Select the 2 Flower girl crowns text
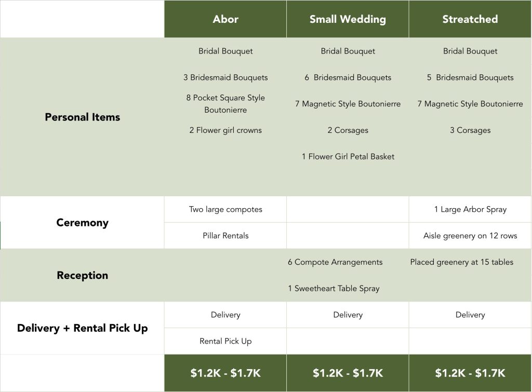The height and width of the screenshot is (392, 532). pyautogui.click(x=225, y=130)
